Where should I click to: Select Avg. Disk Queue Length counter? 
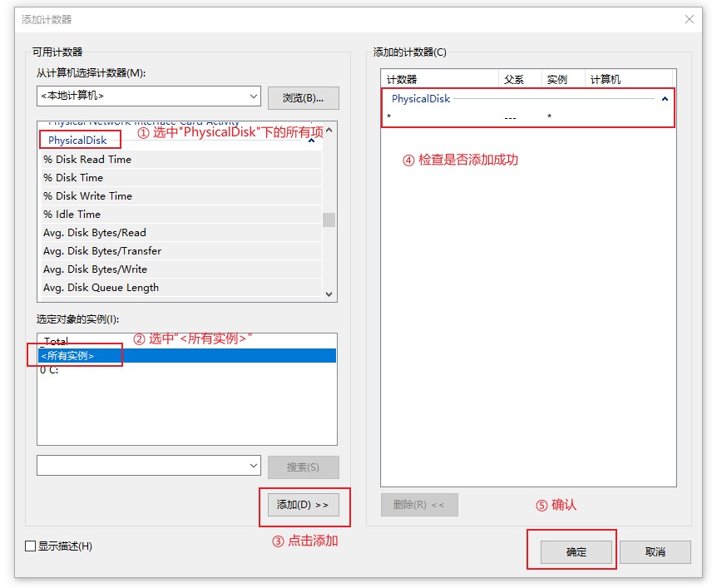click(181, 288)
